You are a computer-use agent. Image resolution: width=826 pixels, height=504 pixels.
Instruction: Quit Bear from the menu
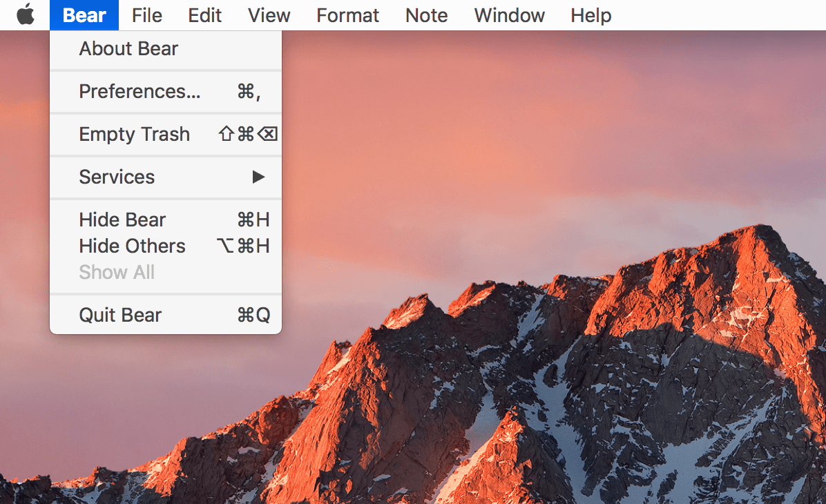120,316
